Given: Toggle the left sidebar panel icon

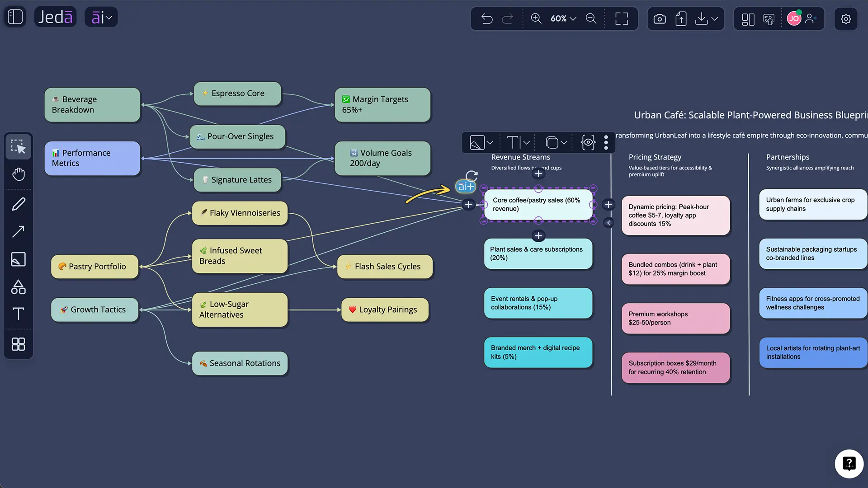Looking at the screenshot, I should pyautogui.click(x=15, y=17).
